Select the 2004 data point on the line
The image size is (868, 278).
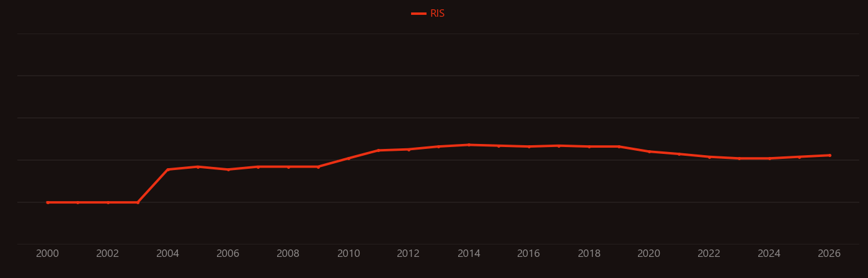click(x=167, y=169)
